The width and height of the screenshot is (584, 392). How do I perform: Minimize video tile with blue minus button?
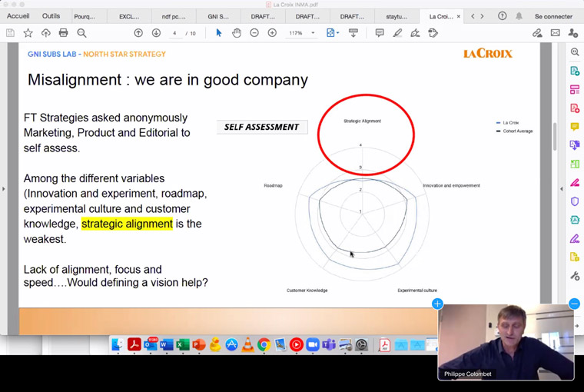pos(574,304)
